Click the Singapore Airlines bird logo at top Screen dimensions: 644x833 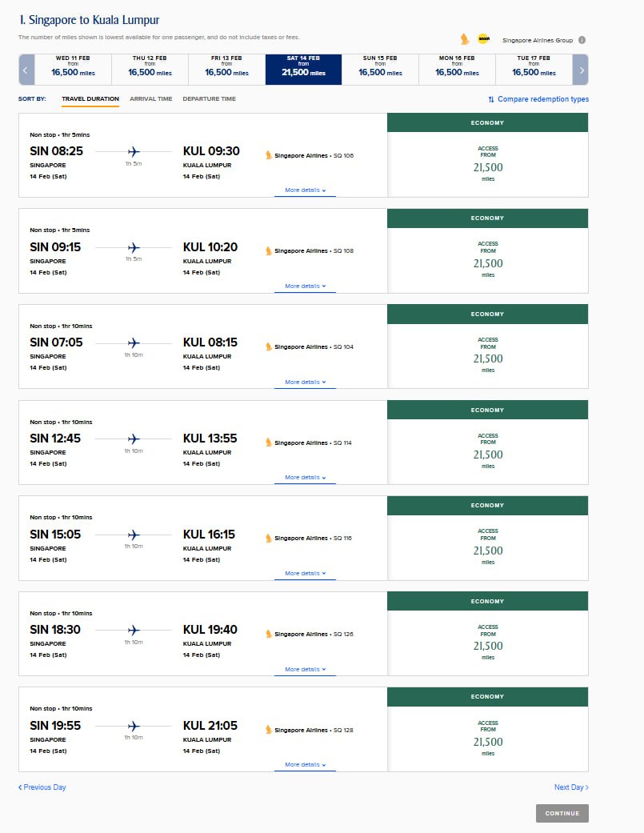[x=464, y=39]
